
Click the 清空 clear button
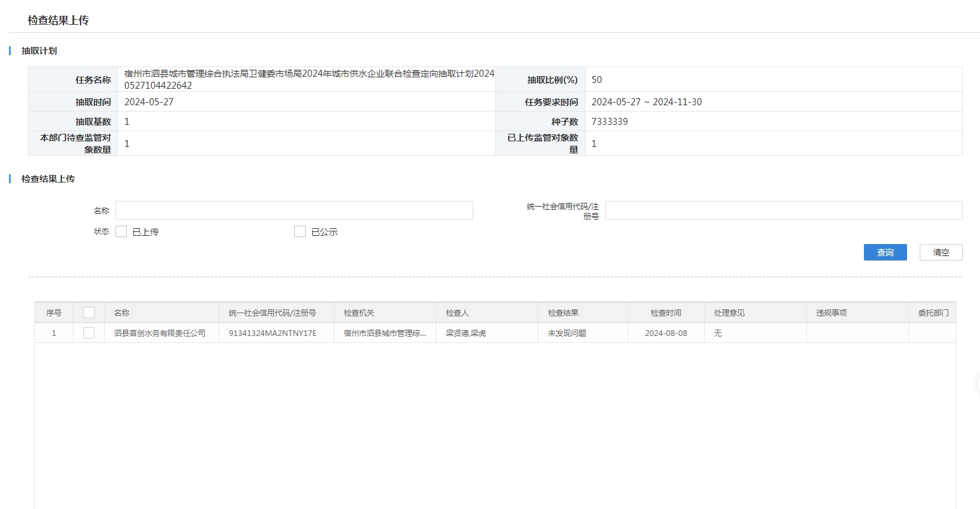click(x=941, y=252)
